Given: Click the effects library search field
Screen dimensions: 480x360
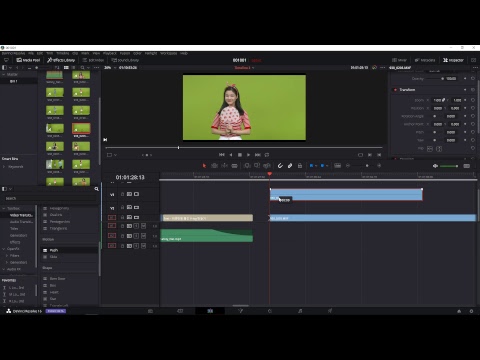Looking at the screenshot, I should [x=50, y=198].
